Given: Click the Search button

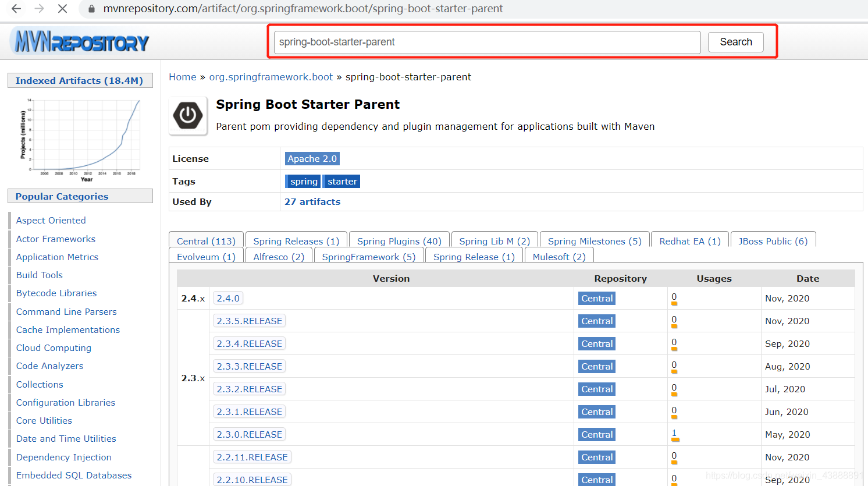Looking at the screenshot, I should coord(735,42).
